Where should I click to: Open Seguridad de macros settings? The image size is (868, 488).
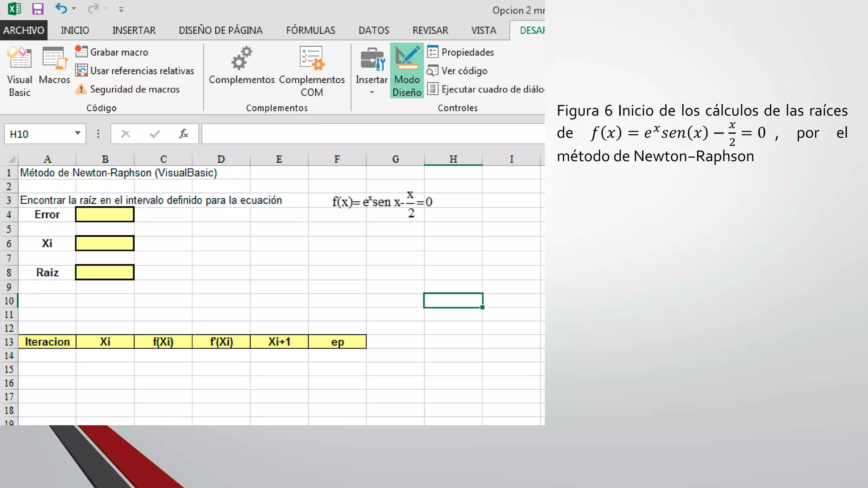tap(128, 89)
